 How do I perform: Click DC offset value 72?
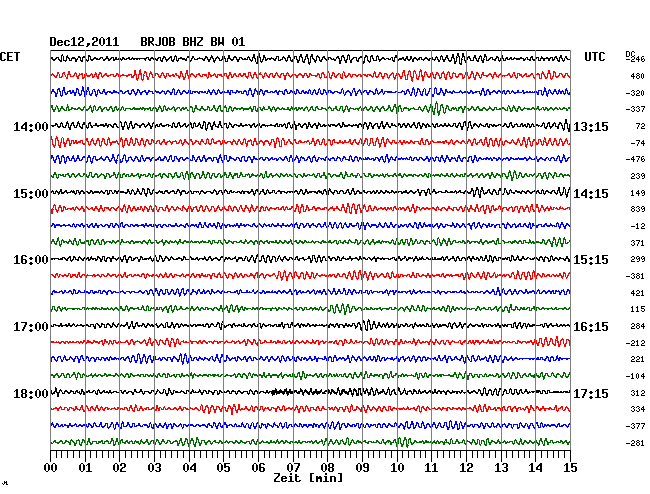(x=640, y=126)
